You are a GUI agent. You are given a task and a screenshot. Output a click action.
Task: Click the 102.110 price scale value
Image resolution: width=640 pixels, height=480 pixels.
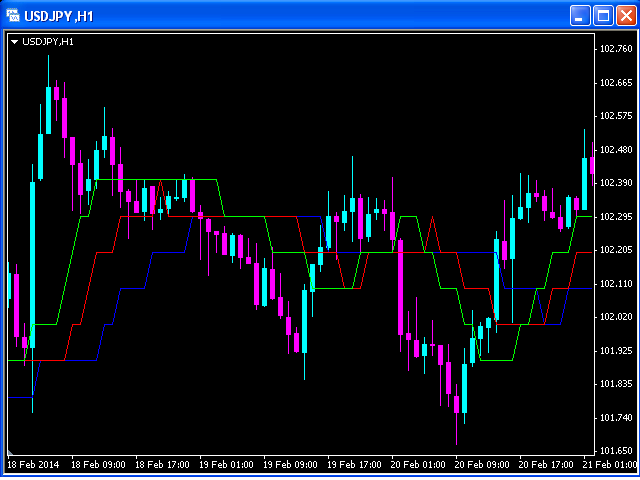(616, 284)
